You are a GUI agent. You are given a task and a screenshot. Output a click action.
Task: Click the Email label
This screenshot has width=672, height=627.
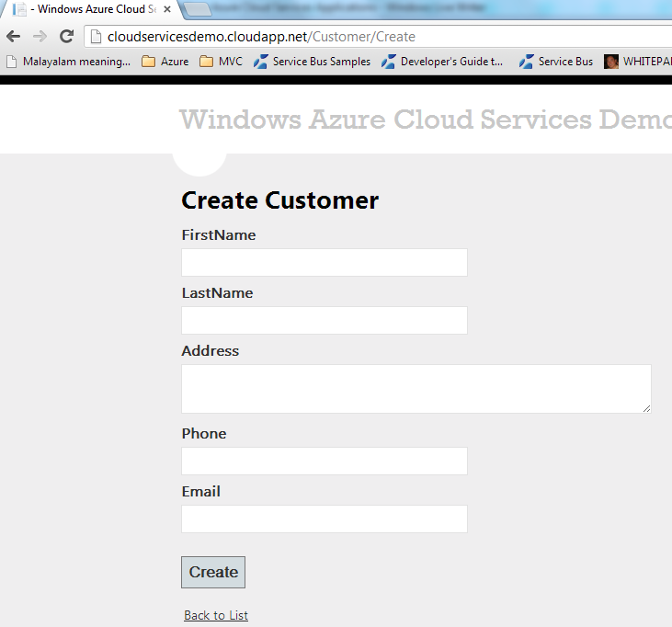[201, 491]
